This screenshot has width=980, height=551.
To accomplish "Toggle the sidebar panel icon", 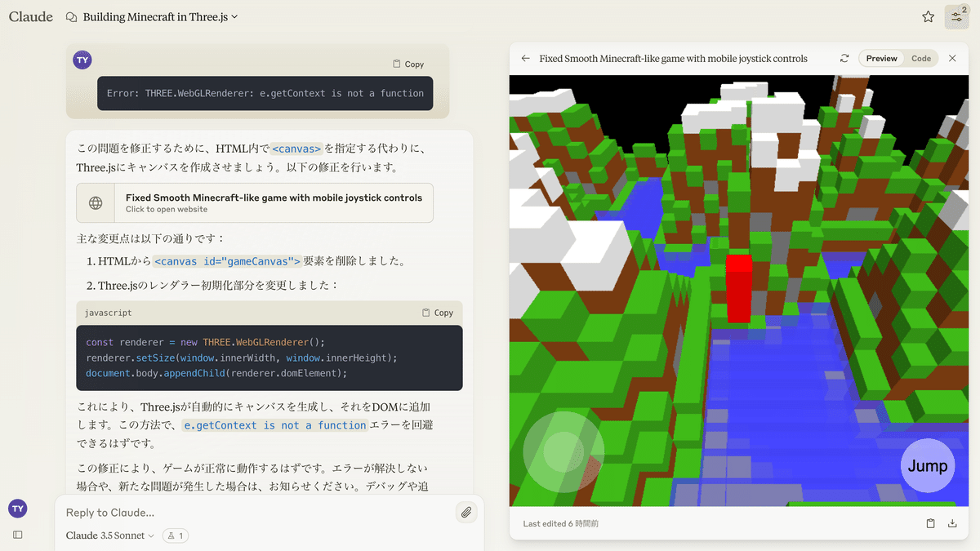I will coord(18,535).
